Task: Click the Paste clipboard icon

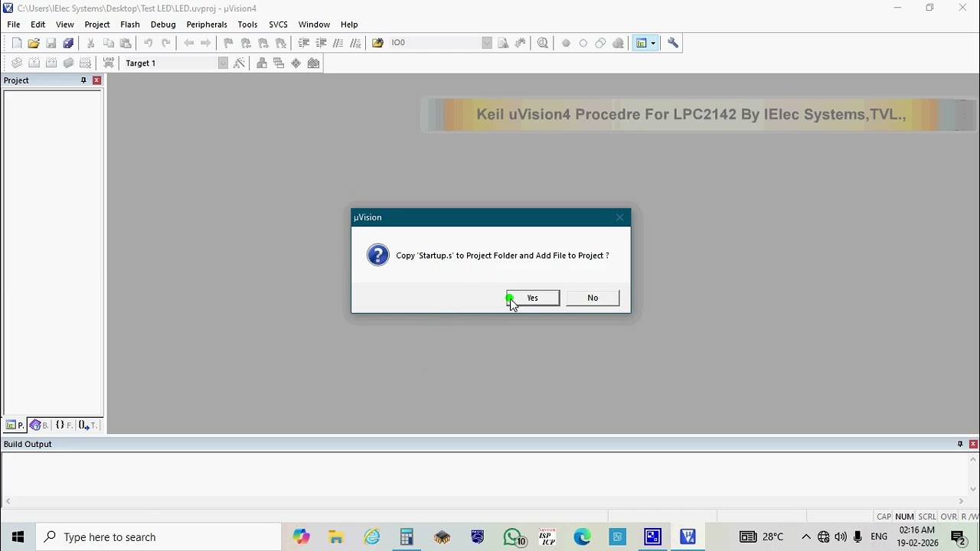Action: (126, 43)
